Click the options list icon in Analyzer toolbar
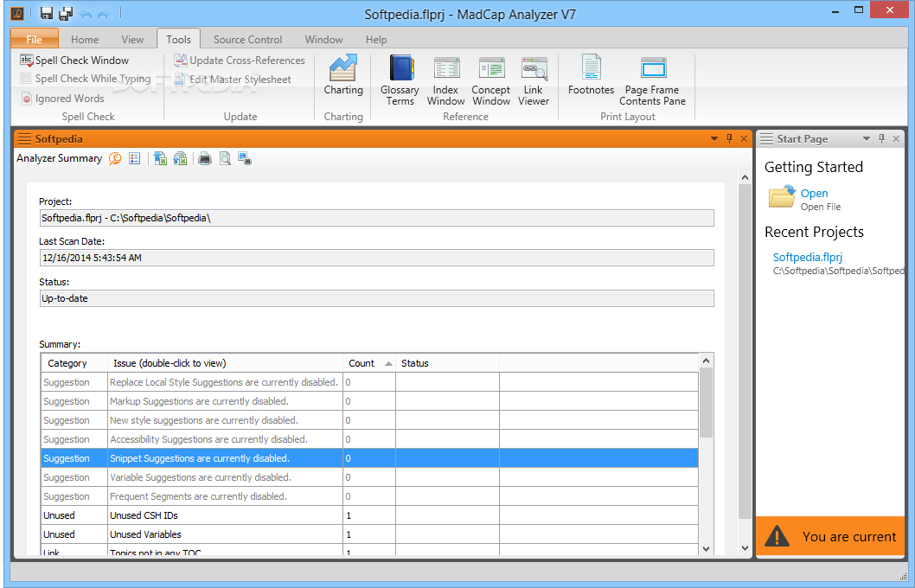915x588 pixels. tap(134, 158)
